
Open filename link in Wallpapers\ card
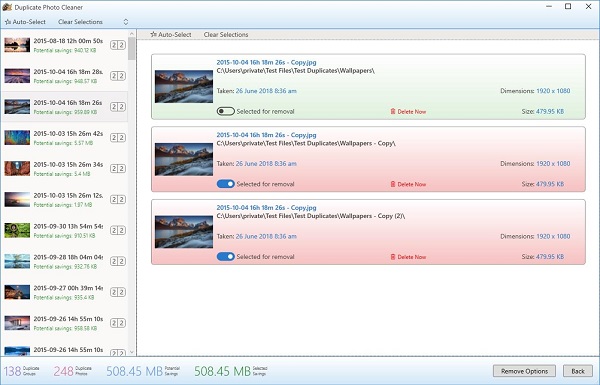pos(266,62)
